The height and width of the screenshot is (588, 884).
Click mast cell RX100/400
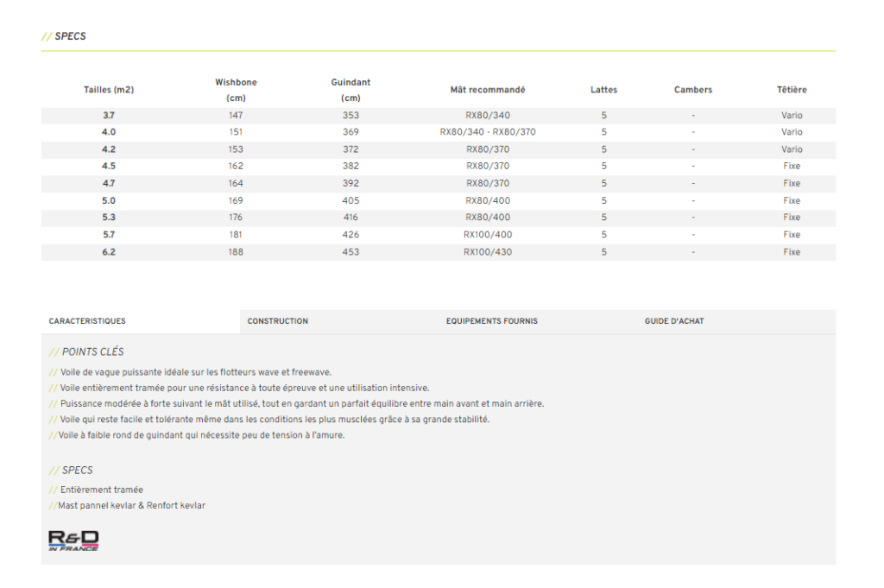[488, 235]
